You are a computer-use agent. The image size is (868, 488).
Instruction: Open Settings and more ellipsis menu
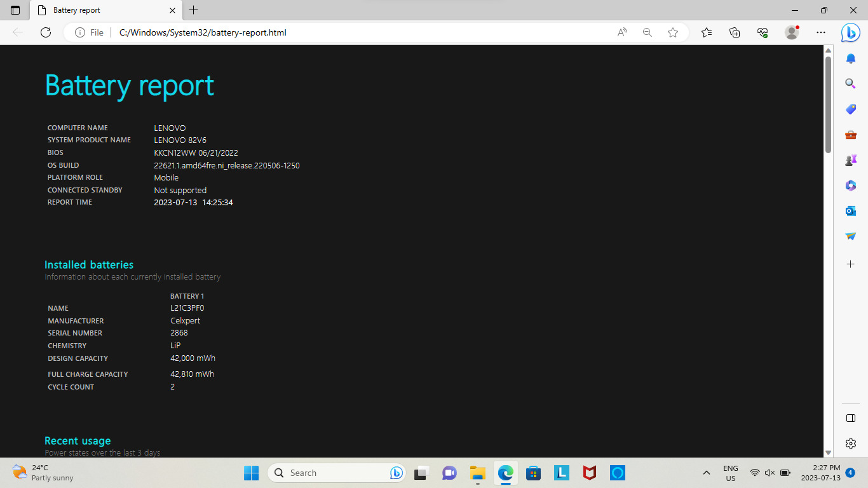coord(821,32)
